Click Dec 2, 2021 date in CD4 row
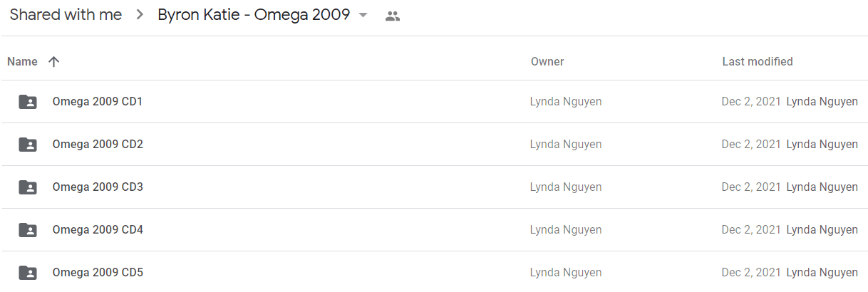The image size is (868, 292). (x=751, y=230)
